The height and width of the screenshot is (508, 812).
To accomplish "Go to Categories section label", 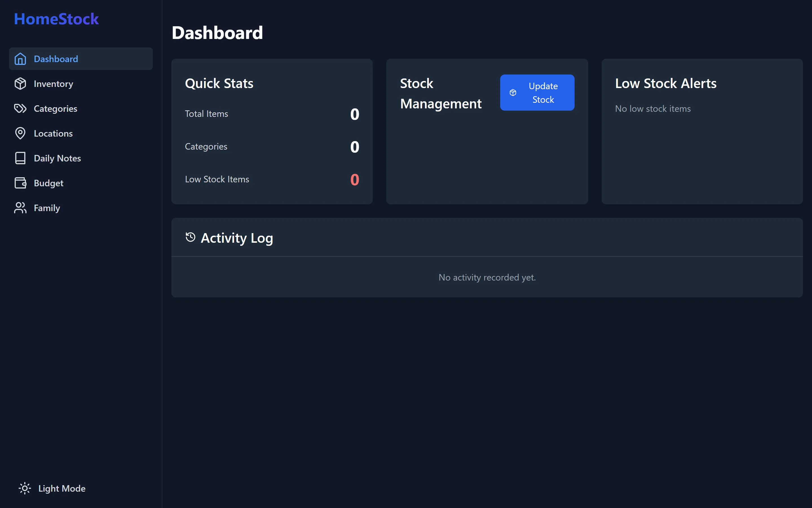I will pos(55,109).
